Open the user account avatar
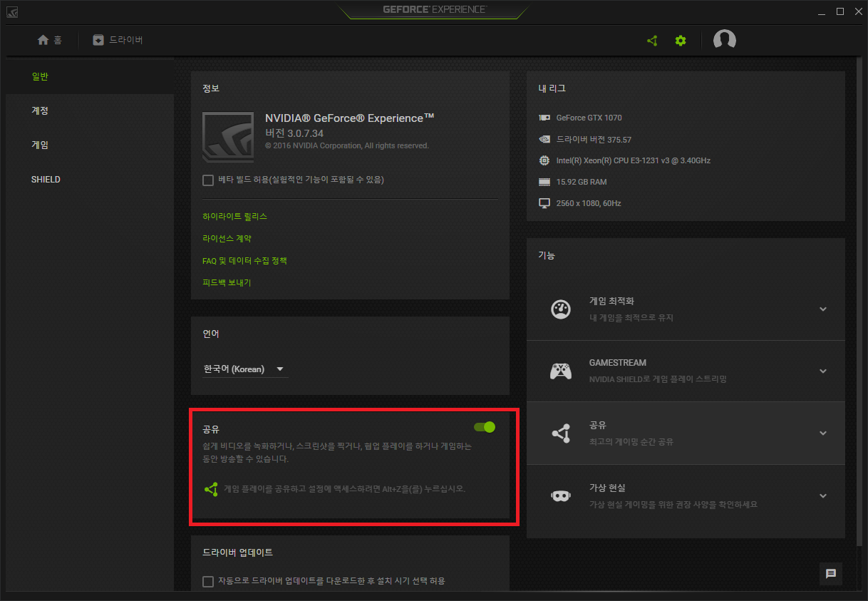868x601 pixels. pyautogui.click(x=725, y=40)
